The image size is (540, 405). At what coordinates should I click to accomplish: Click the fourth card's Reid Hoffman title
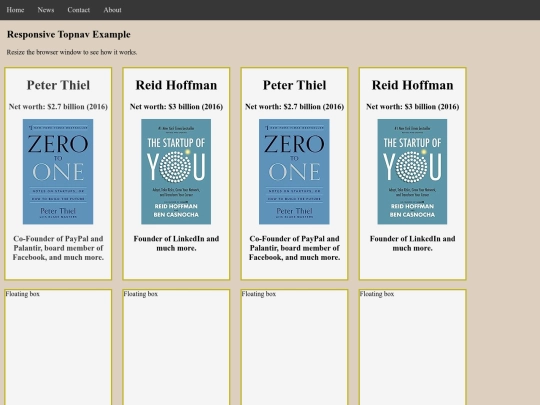[413, 85]
